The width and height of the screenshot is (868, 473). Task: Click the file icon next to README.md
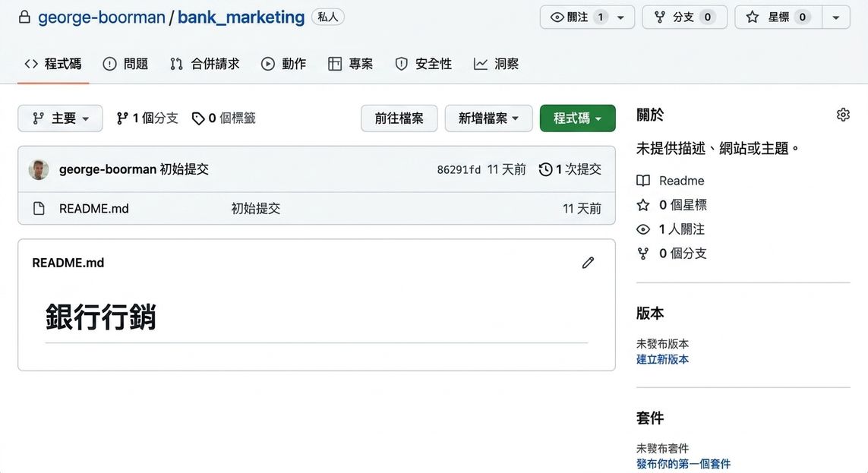click(39, 209)
